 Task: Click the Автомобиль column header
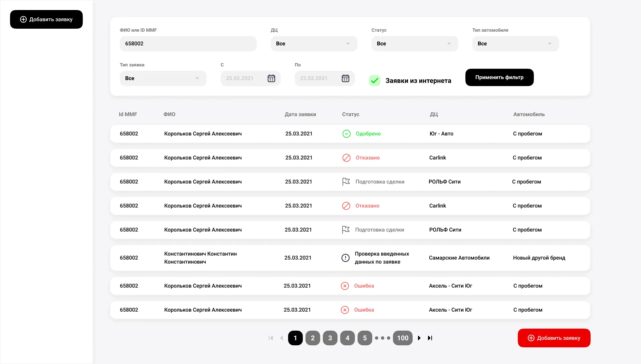(529, 114)
